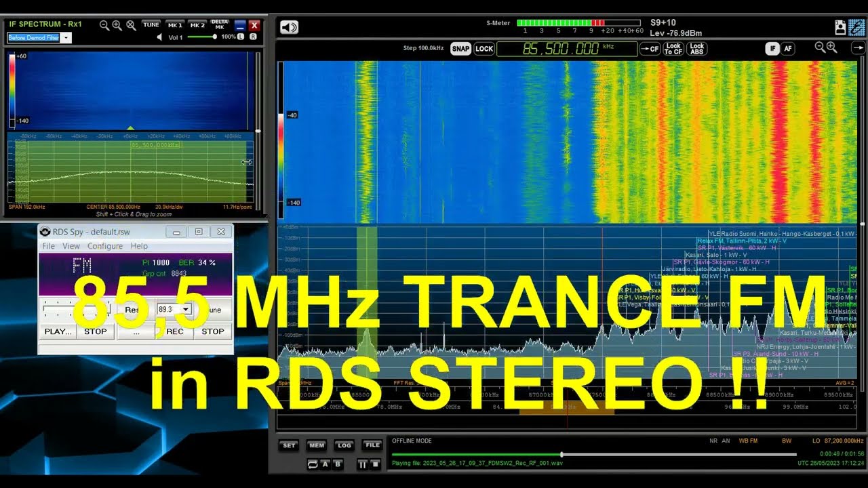This screenshot has height=488, width=868.
Task: Open the MEM memory panel
Action: pos(317,445)
